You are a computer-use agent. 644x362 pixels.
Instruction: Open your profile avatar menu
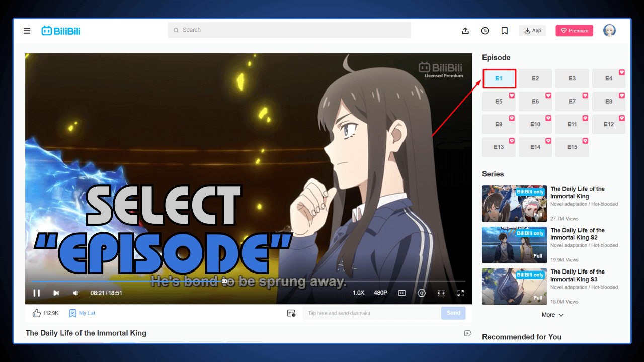(x=609, y=30)
